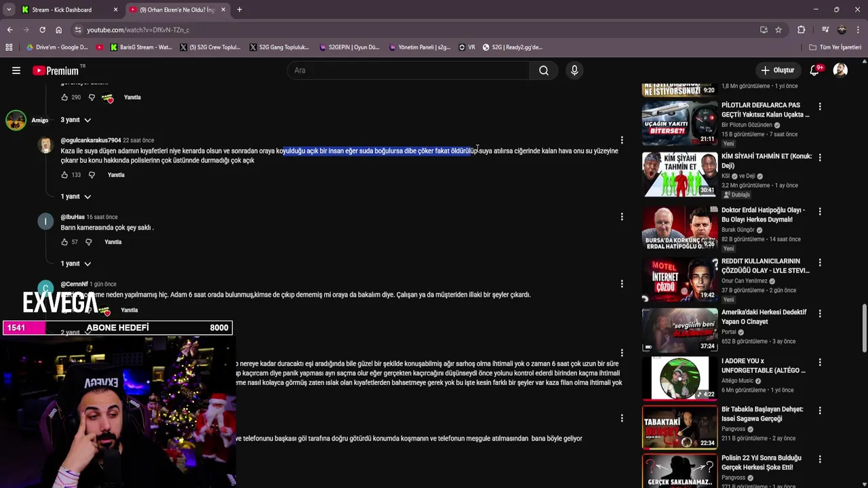Open S2G Crew Topluluk bookmark
The image size is (868, 488).
(210, 47)
